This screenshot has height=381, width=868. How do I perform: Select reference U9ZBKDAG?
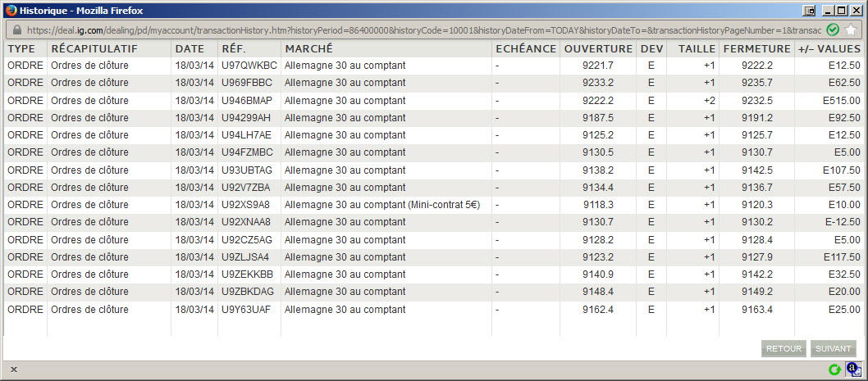tap(248, 292)
